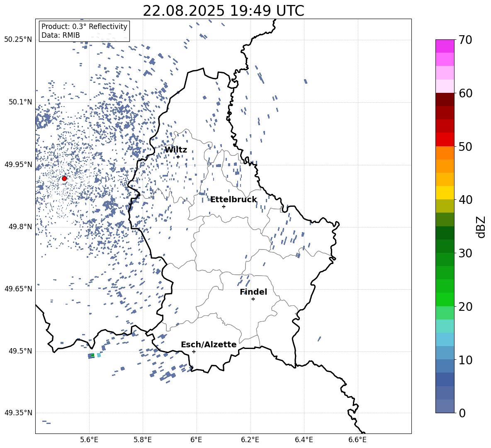Select the Ettelbruck city label
Image resolution: width=491 pixels, height=448 pixels.
tap(233, 200)
